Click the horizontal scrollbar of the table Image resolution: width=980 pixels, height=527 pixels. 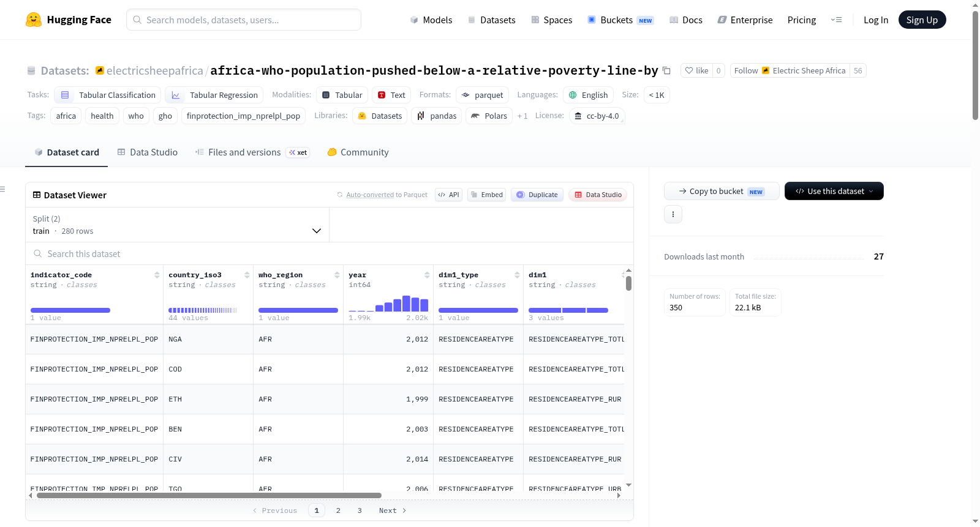(x=209, y=495)
